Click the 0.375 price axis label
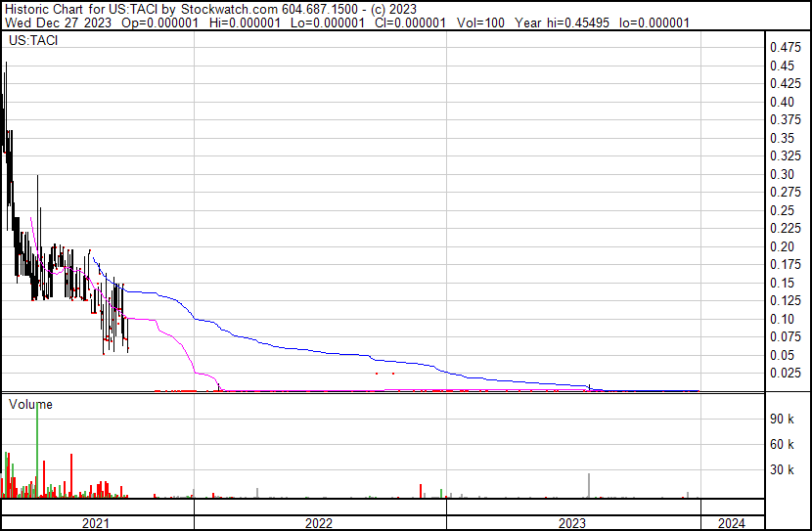The image size is (812, 531). click(x=786, y=120)
